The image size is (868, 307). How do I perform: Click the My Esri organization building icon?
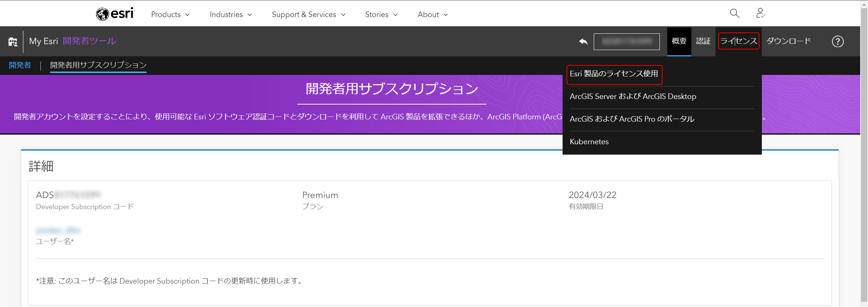(13, 42)
